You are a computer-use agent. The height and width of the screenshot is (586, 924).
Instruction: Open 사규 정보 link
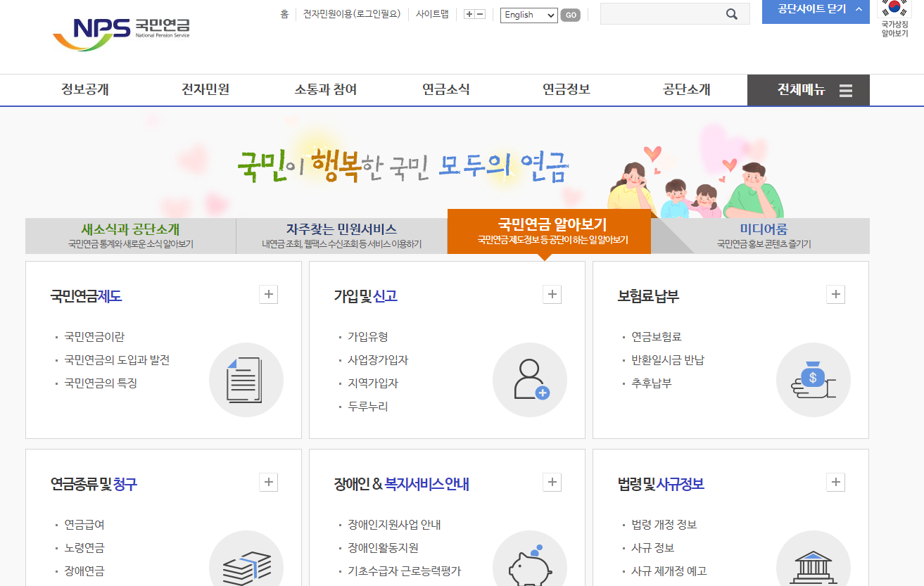[652, 548]
